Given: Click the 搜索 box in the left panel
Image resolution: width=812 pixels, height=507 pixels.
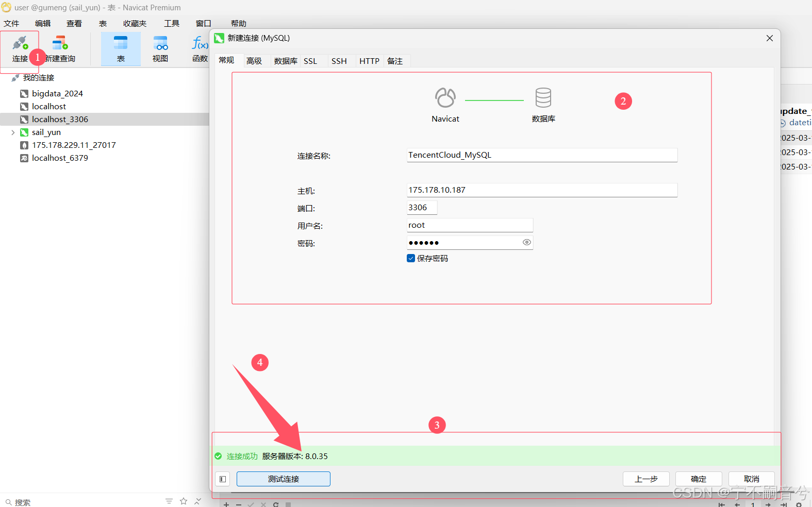Looking at the screenshot, I should click(x=82, y=502).
